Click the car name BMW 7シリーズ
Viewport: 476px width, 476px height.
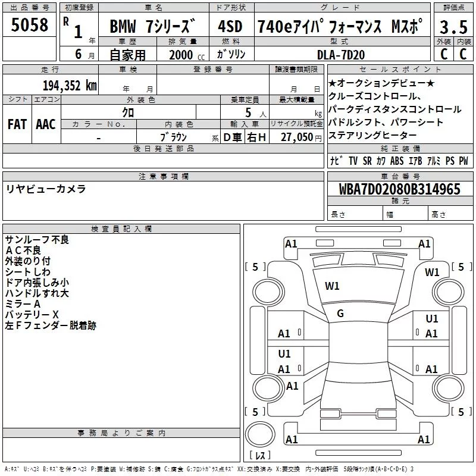pos(152,26)
